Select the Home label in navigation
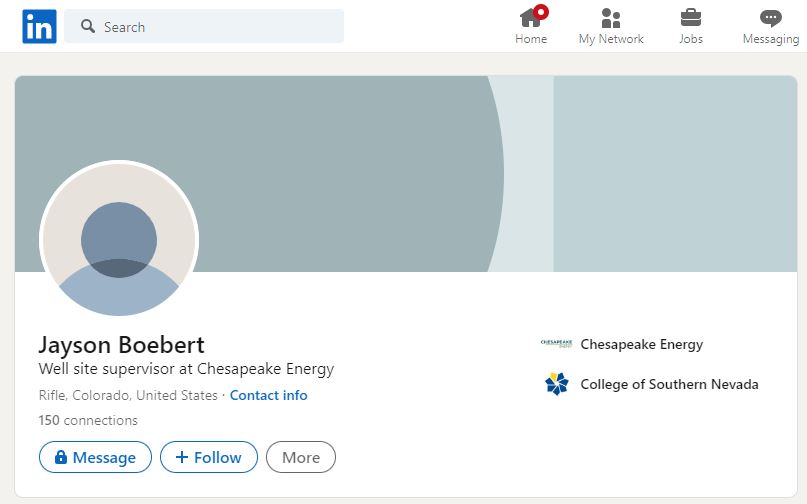 (x=531, y=39)
